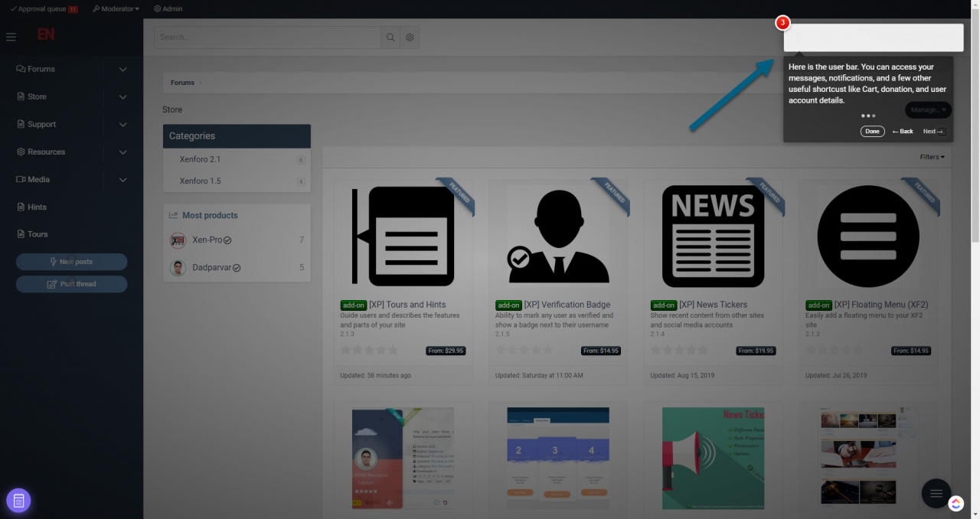The height and width of the screenshot is (519, 980).
Task: Open the Admin gear link
Action: (168, 9)
